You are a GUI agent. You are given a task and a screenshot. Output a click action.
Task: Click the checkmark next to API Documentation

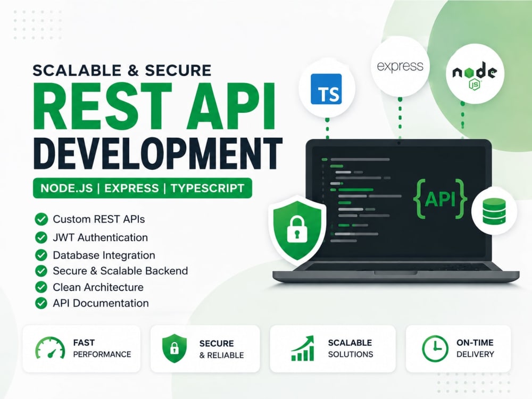pyautogui.click(x=41, y=303)
